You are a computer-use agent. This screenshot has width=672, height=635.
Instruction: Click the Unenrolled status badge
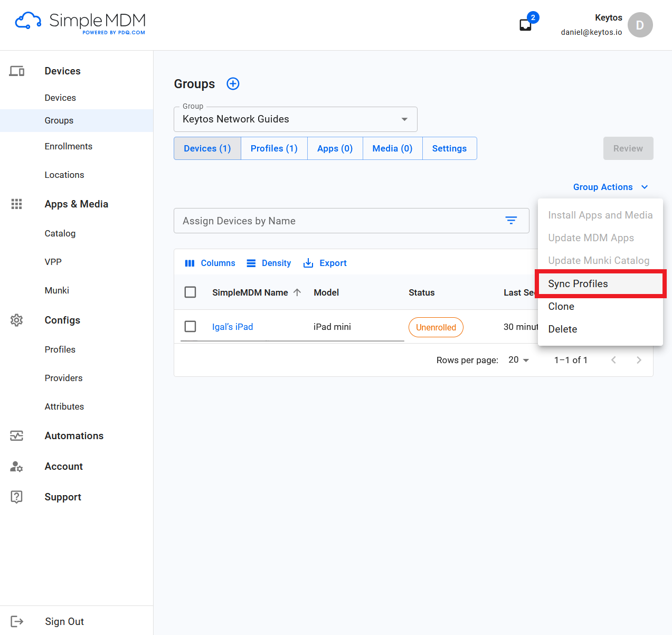coord(436,327)
